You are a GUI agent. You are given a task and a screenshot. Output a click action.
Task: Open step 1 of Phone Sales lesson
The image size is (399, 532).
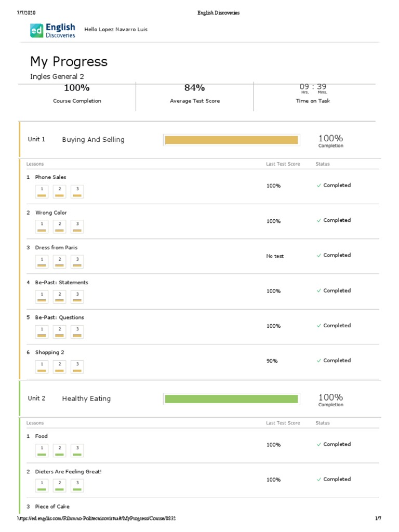(x=42, y=191)
